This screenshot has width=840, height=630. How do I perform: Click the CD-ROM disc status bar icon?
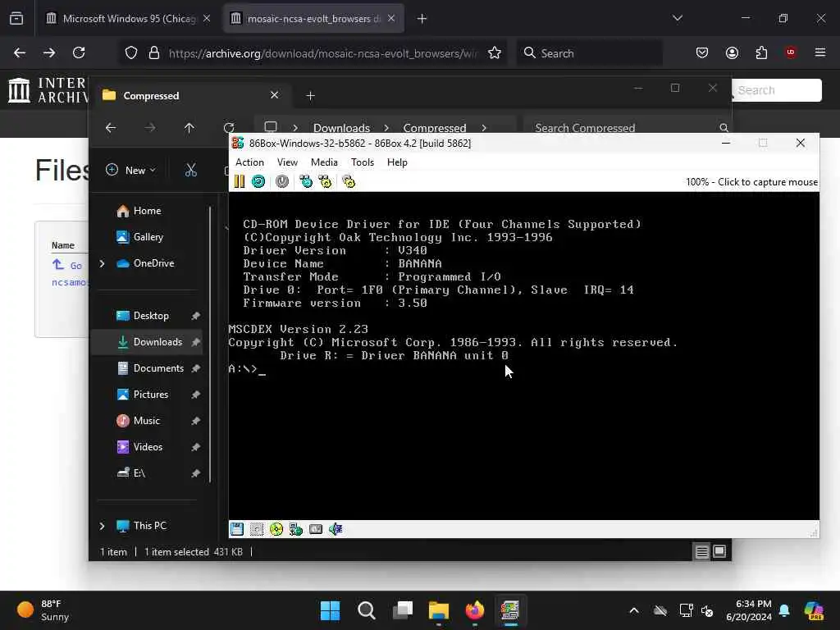tap(276, 529)
